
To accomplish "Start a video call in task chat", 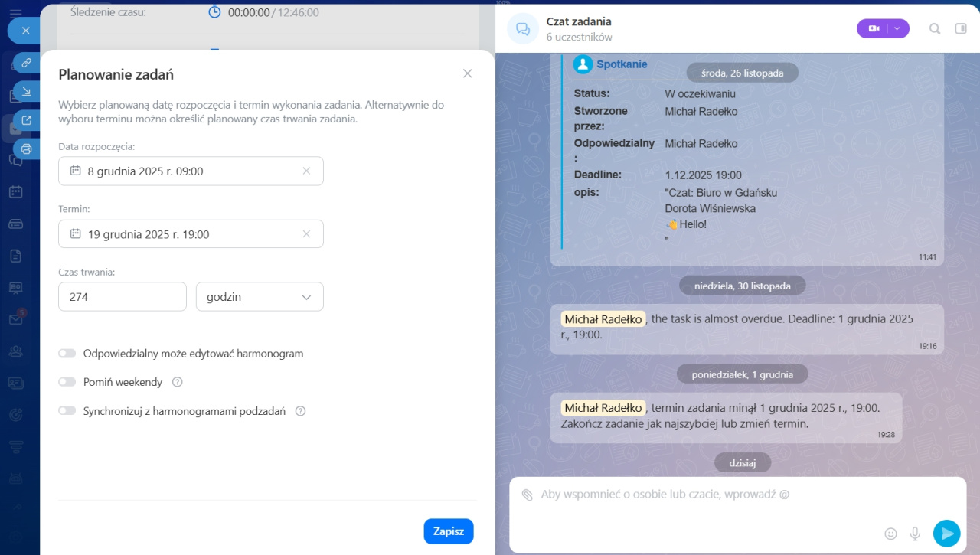I will [874, 28].
